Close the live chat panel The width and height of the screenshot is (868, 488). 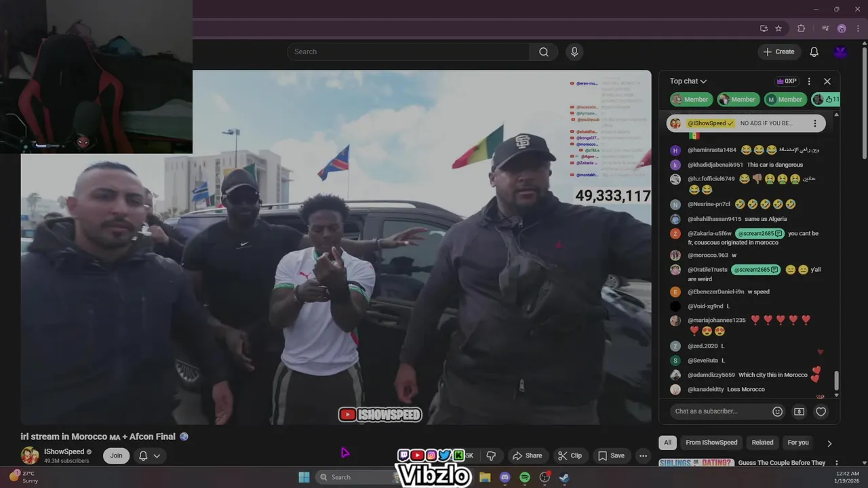point(827,81)
